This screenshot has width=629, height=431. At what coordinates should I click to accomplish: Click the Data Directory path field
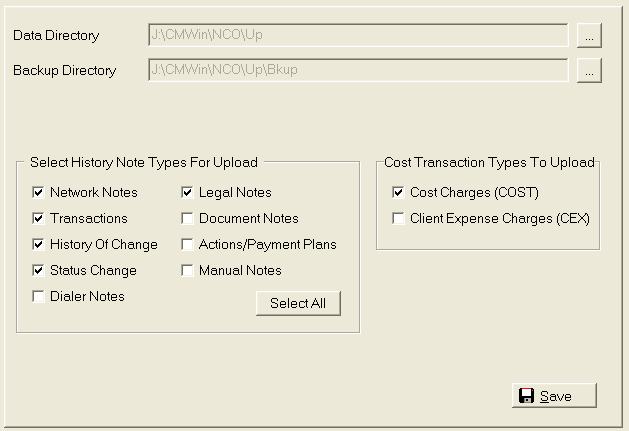coord(358,35)
